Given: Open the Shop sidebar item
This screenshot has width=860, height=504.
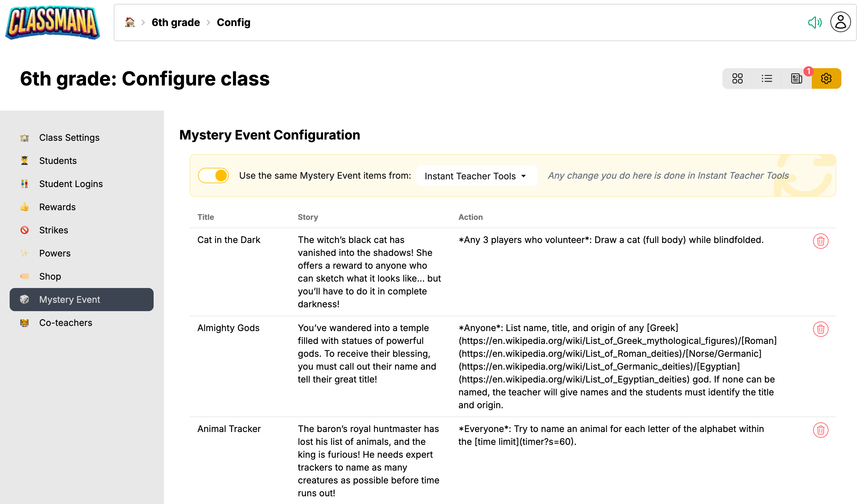Looking at the screenshot, I should (50, 276).
